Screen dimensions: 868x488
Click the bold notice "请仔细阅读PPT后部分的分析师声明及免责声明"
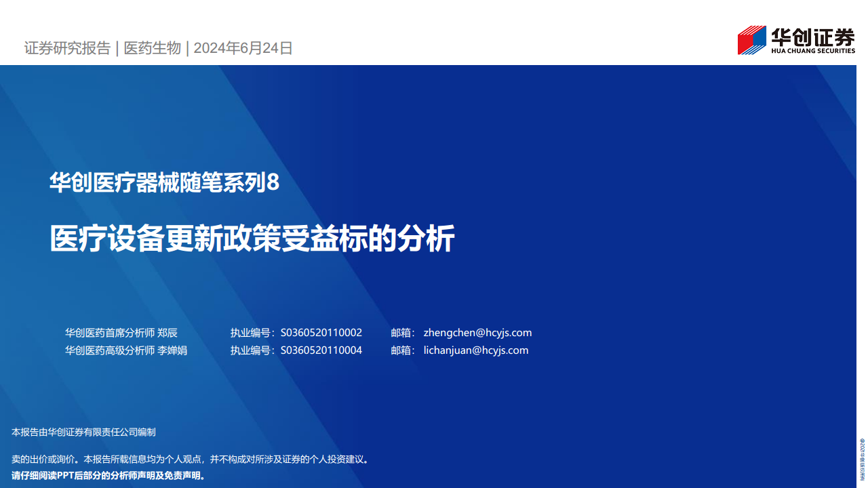click(x=108, y=475)
